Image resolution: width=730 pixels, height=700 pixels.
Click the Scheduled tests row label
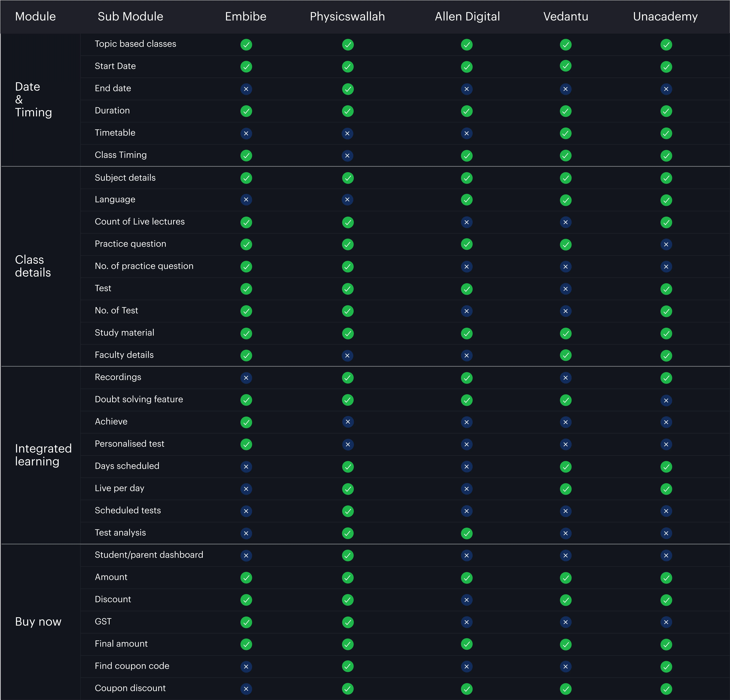[x=128, y=510]
